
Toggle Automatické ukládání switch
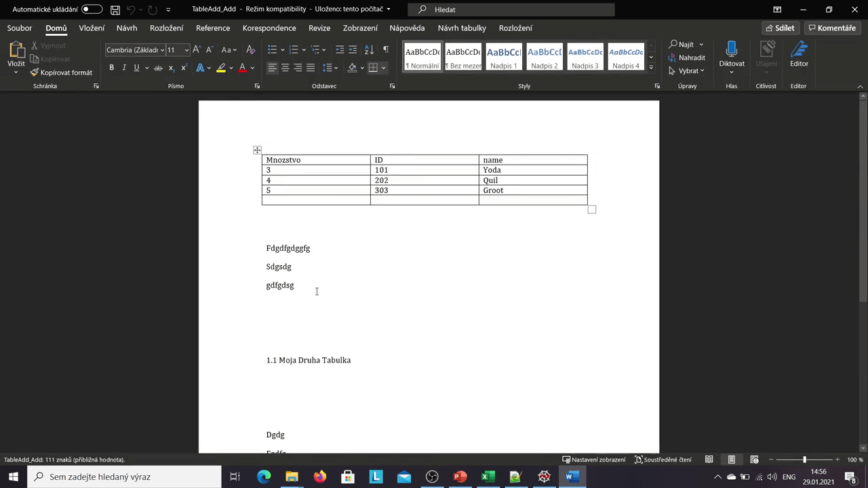(x=92, y=9)
